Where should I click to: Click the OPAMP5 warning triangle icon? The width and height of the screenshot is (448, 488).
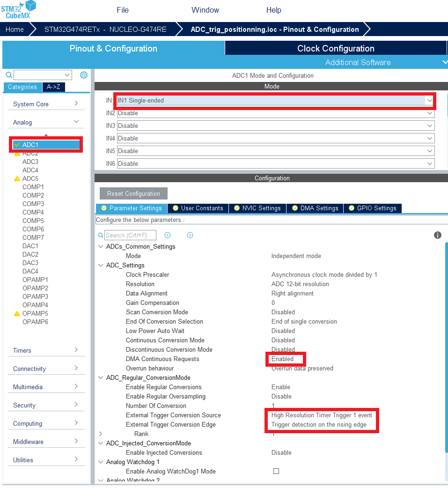pyautogui.click(x=17, y=313)
